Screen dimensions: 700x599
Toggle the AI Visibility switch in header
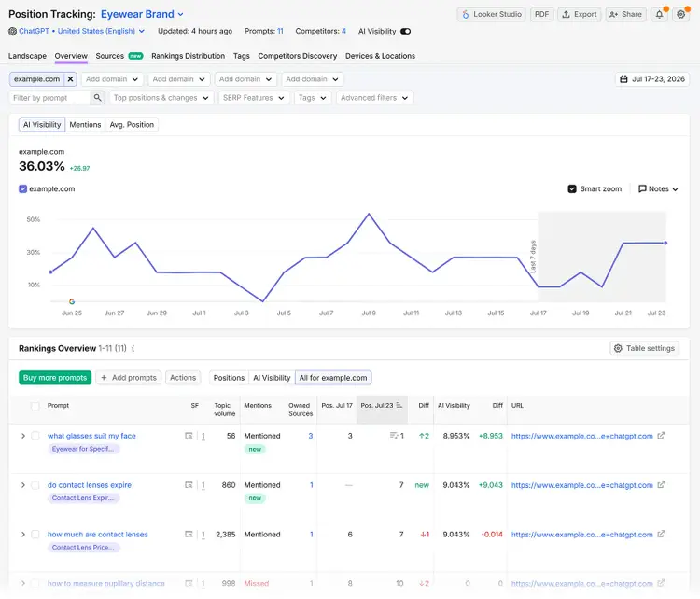[405, 31]
